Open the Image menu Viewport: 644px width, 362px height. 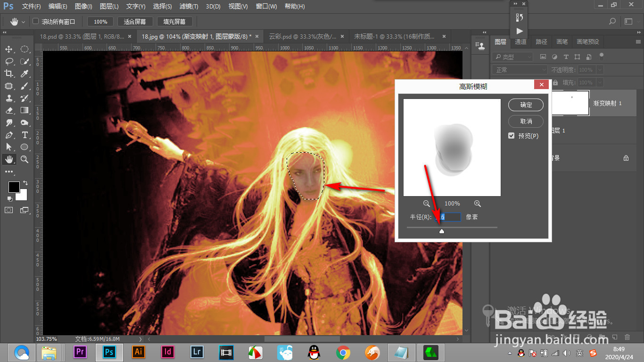pos(83,7)
